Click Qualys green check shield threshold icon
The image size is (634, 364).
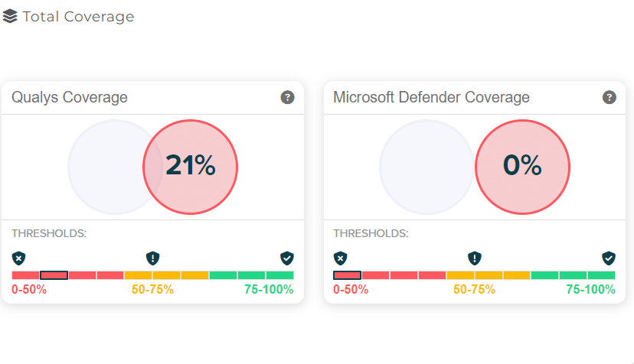[x=286, y=258]
